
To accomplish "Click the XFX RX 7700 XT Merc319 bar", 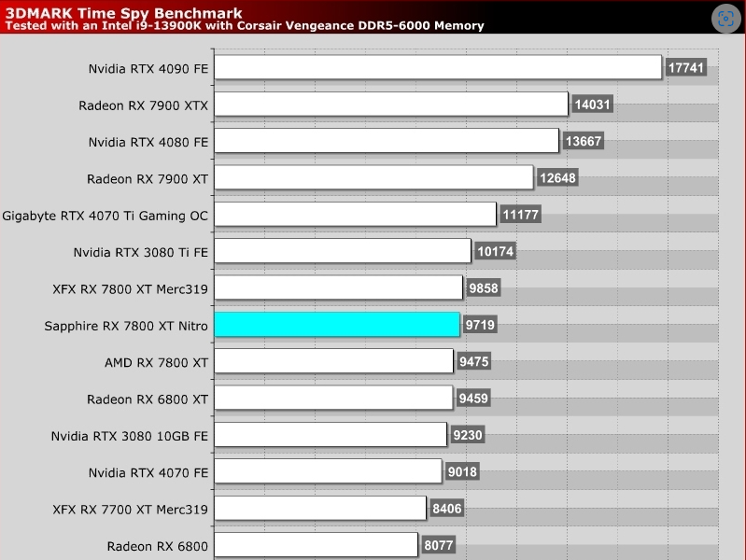I will pyautogui.click(x=320, y=508).
